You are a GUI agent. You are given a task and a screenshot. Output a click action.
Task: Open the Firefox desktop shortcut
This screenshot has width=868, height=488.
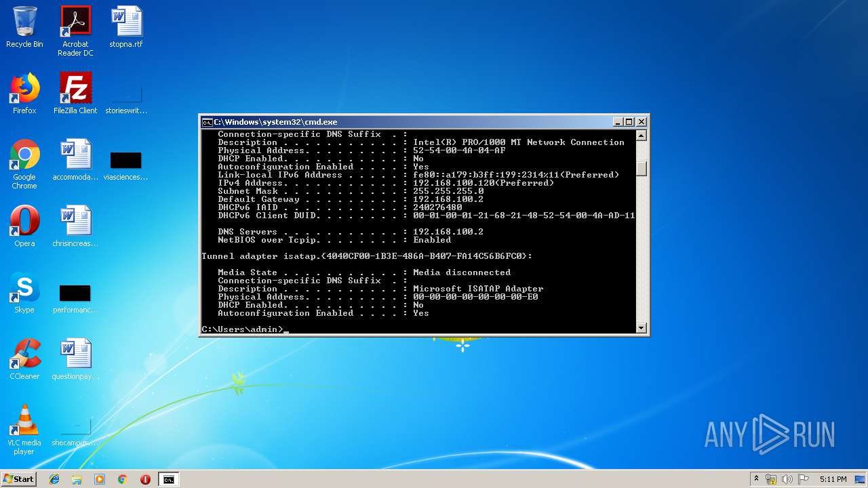point(24,94)
